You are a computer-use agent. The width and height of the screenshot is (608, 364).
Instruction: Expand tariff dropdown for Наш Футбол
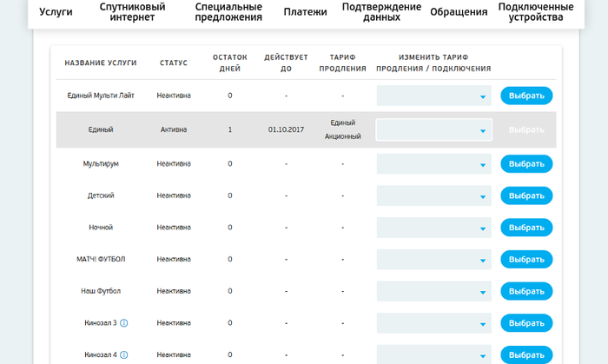433,291
